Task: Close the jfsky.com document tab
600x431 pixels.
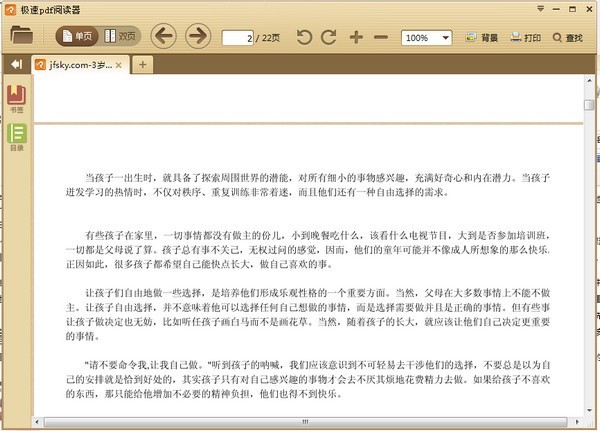Action: (119, 65)
